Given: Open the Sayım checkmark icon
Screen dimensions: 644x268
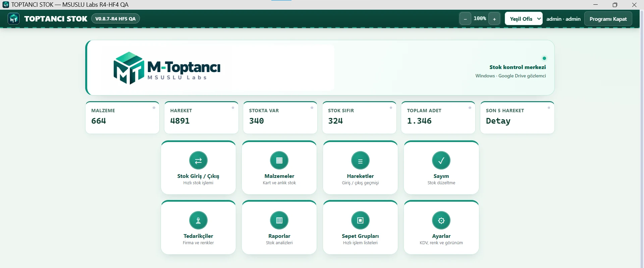Looking at the screenshot, I should click(441, 160).
